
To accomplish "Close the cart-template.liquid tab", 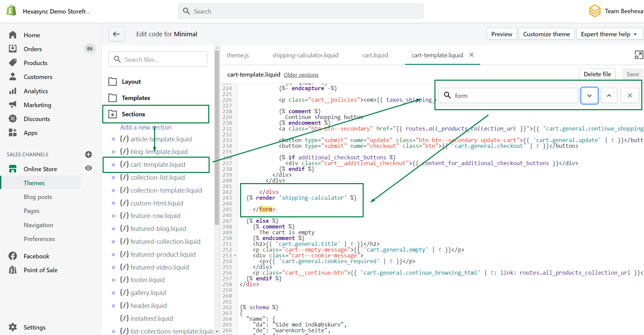I will pos(471,55).
